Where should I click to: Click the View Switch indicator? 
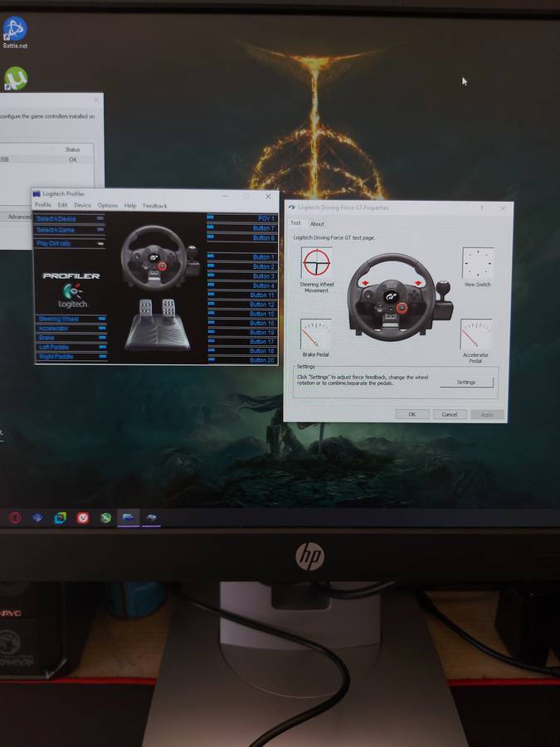477,263
